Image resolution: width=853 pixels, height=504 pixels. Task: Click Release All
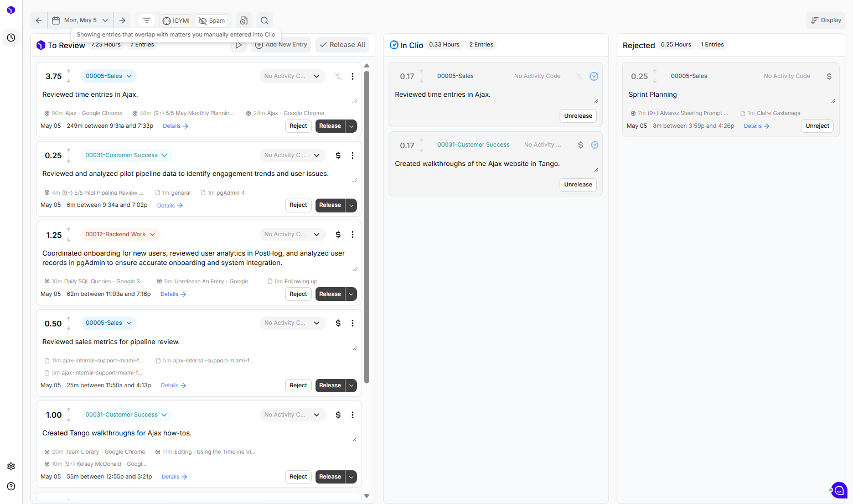click(x=342, y=45)
